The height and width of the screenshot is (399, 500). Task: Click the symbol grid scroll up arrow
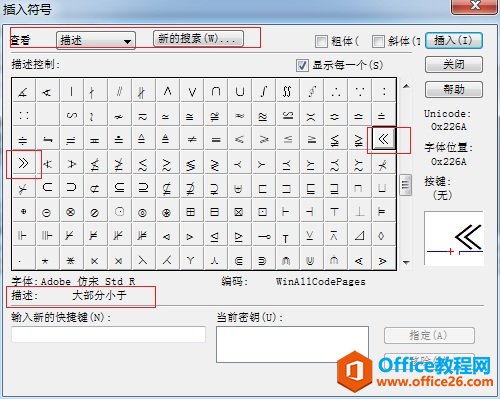pos(406,86)
